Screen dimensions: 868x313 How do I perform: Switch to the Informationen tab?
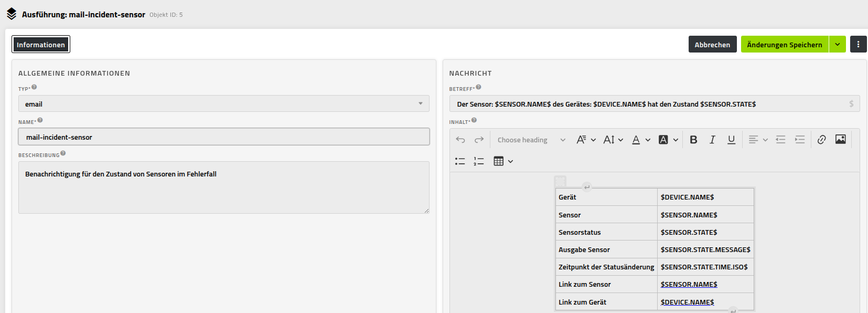click(41, 45)
